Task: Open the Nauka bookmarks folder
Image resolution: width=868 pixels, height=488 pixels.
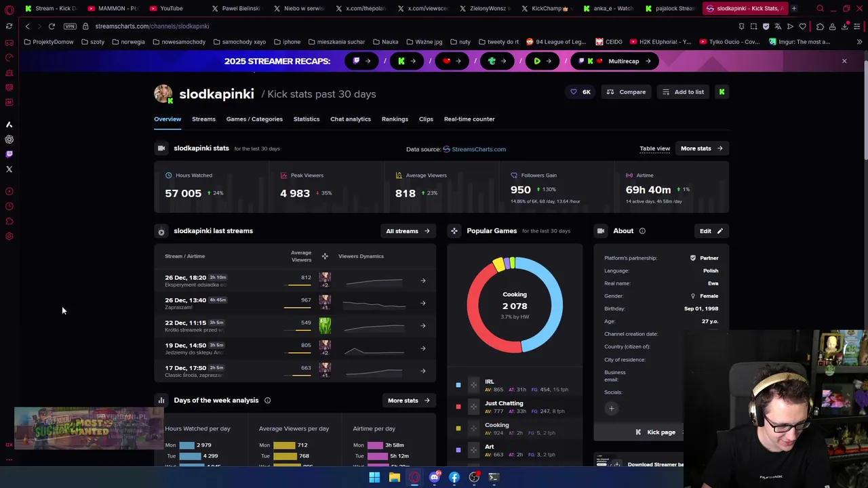Action: (385, 42)
